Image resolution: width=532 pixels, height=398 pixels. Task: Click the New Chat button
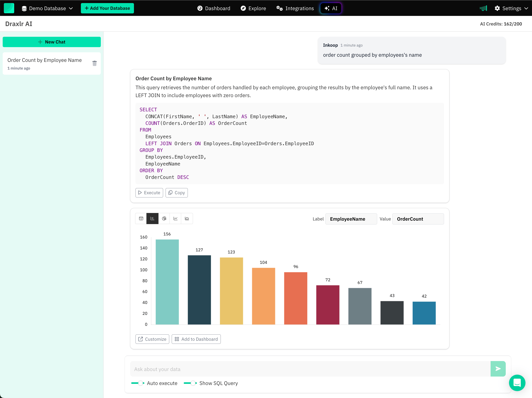pyautogui.click(x=52, y=42)
